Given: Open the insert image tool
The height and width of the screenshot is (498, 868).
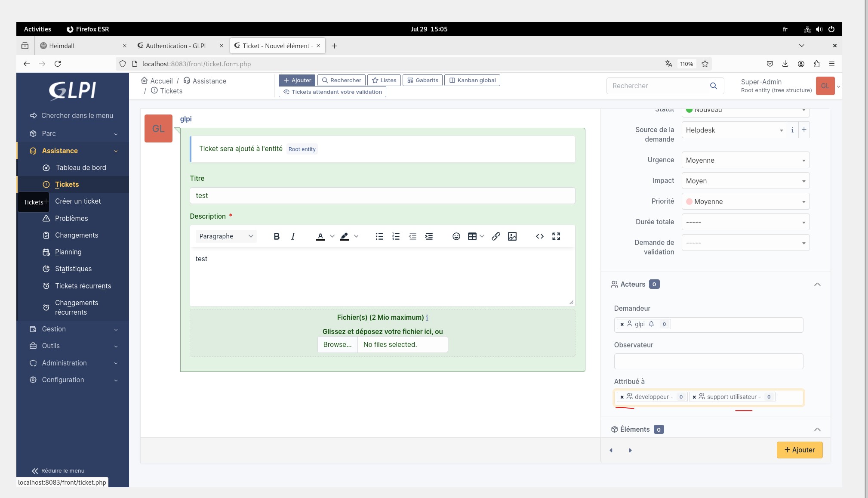Looking at the screenshot, I should tap(512, 236).
